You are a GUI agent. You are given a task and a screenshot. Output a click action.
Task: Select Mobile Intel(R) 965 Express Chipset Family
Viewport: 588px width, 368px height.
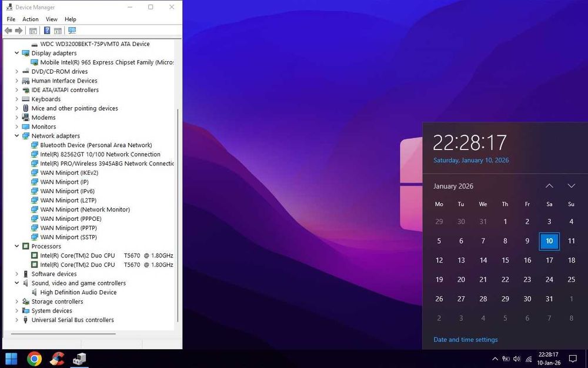click(x=107, y=62)
